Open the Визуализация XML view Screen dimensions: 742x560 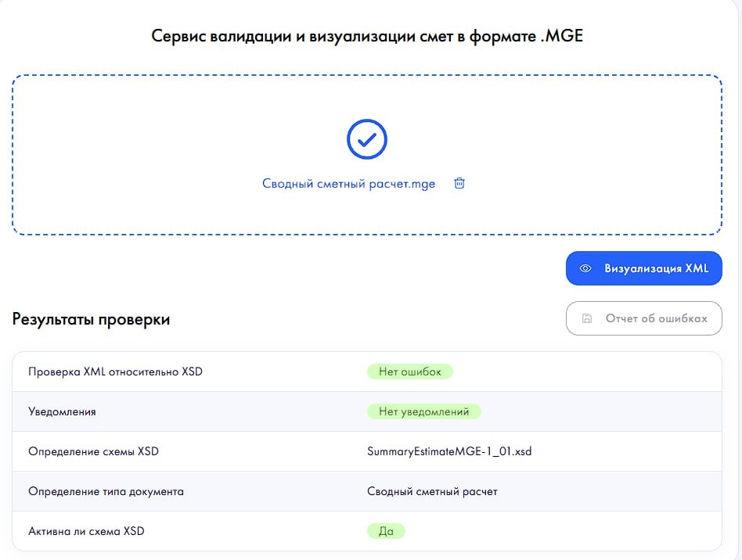point(643,268)
